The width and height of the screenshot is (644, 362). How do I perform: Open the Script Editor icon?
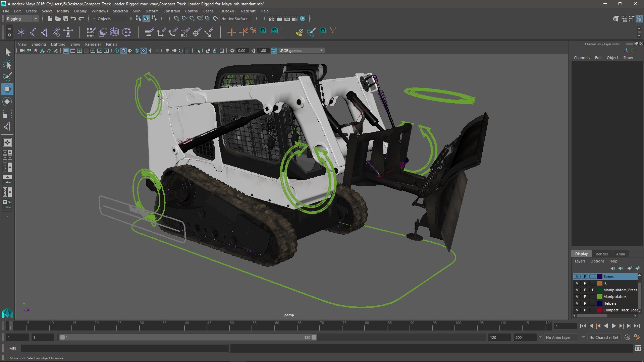[x=638, y=349]
